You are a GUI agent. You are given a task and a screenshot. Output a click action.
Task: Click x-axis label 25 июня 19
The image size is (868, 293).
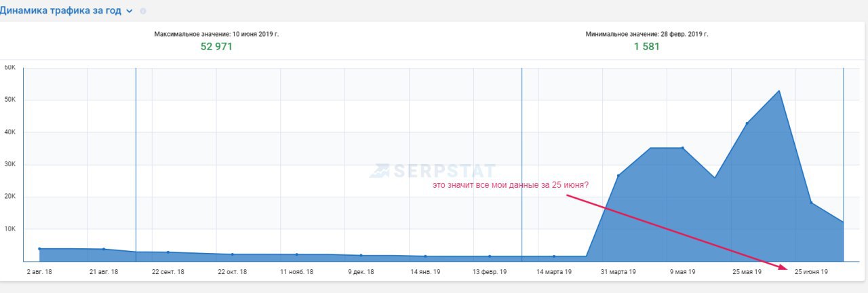(x=811, y=271)
